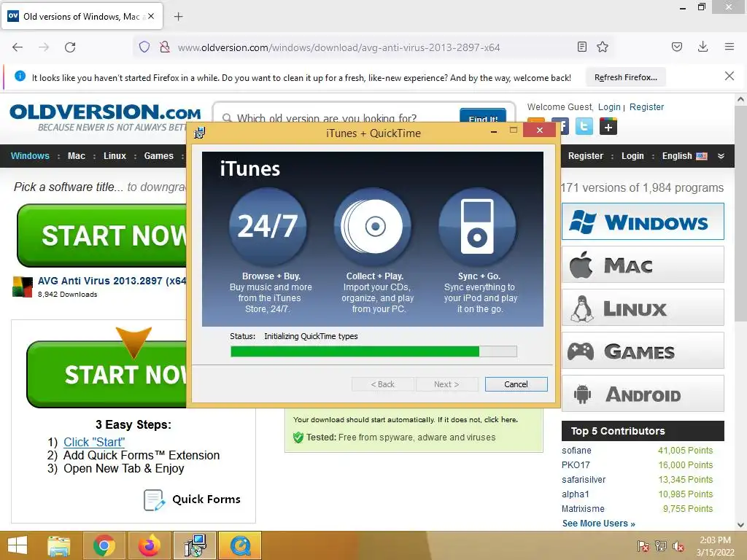Open the Windows menu tab on Oldversion
Screen dimensions: 747x560
30,156
